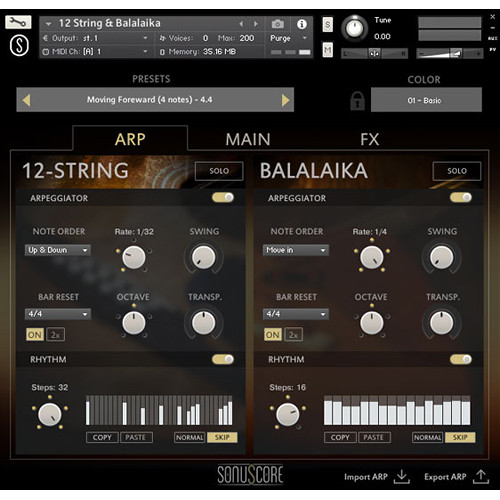Click 12-String rhythm NORMAL button
The image size is (500, 500).
189,437
